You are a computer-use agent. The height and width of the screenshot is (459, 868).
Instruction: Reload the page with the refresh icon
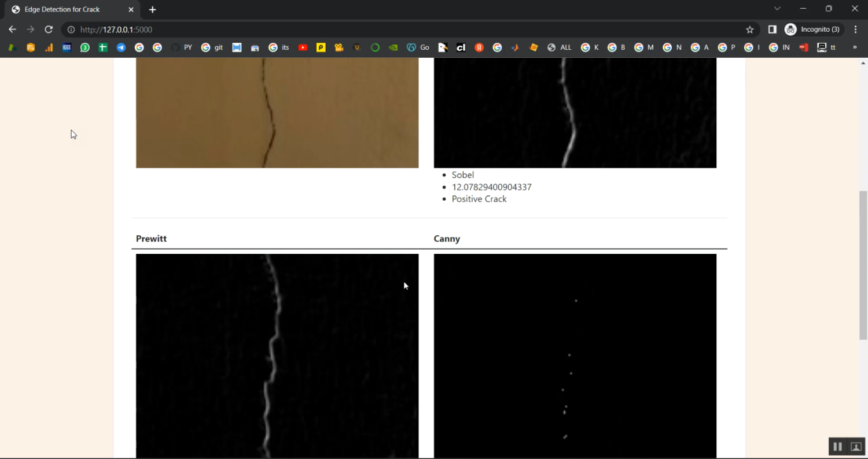(49, 29)
